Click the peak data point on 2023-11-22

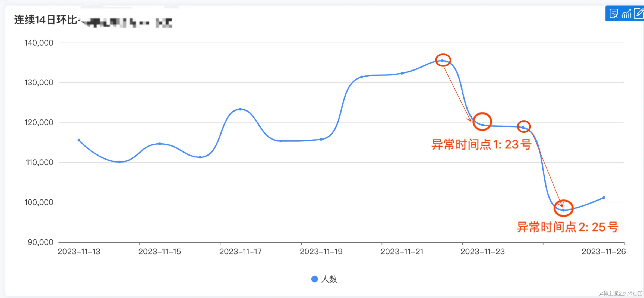coord(442,61)
